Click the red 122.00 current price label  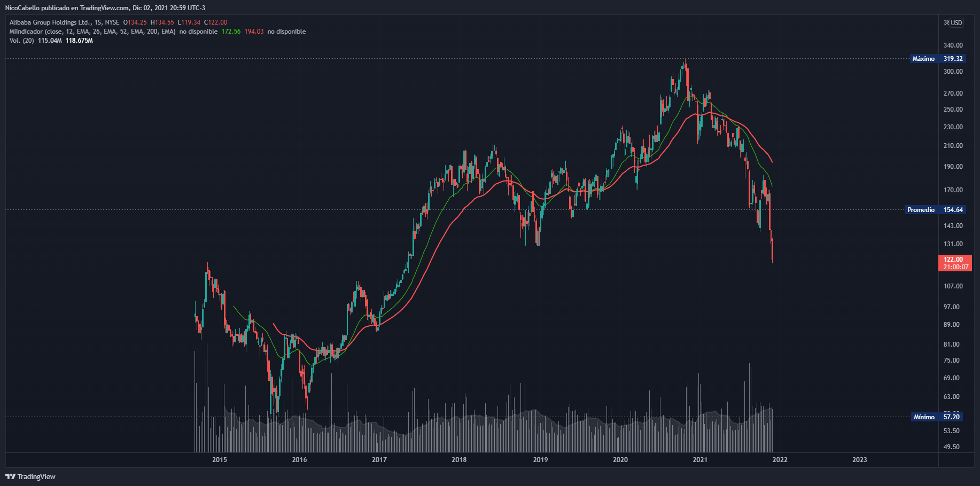pyautogui.click(x=955, y=263)
